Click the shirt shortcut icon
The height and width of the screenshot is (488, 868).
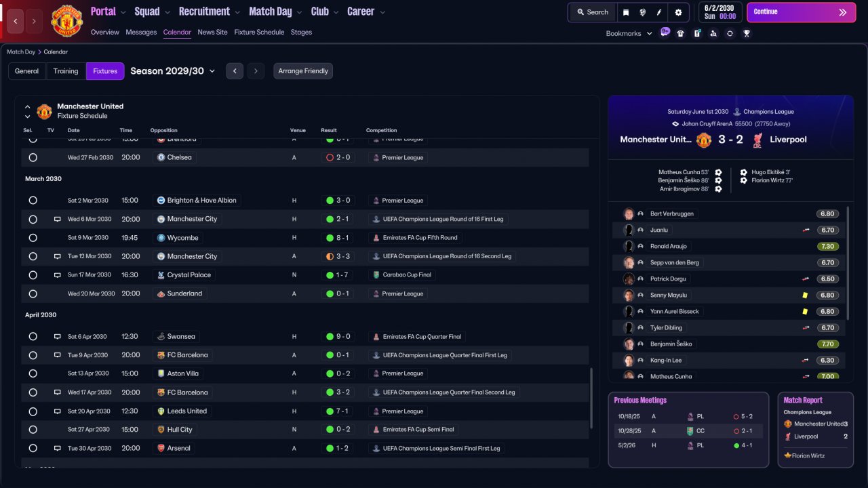click(x=681, y=33)
